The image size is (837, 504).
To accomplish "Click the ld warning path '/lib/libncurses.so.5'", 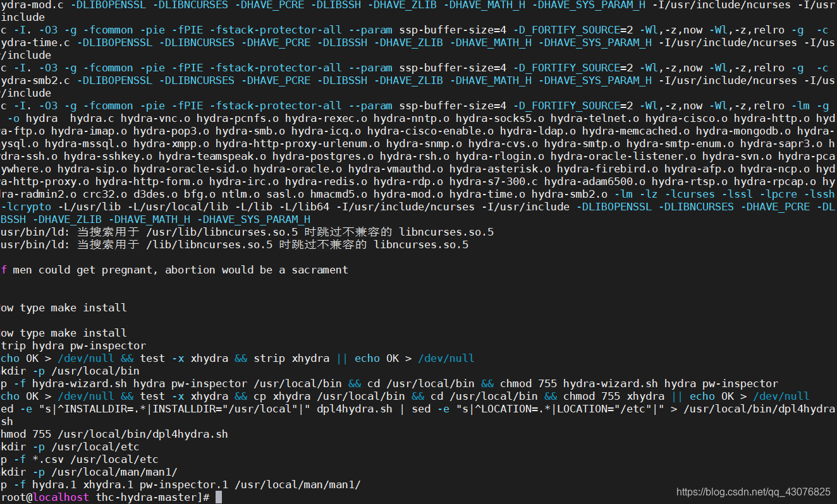I will coord(209,245).
